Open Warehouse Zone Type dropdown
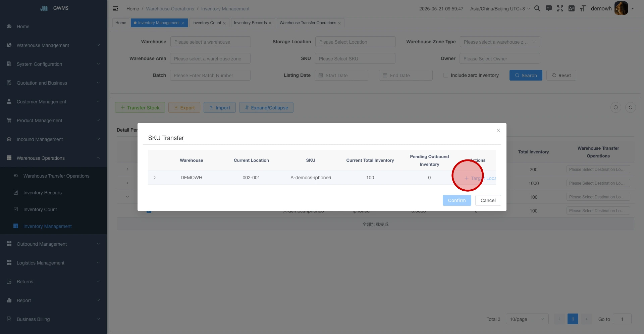Screen dimensions: 644x334 pos(500,42)
